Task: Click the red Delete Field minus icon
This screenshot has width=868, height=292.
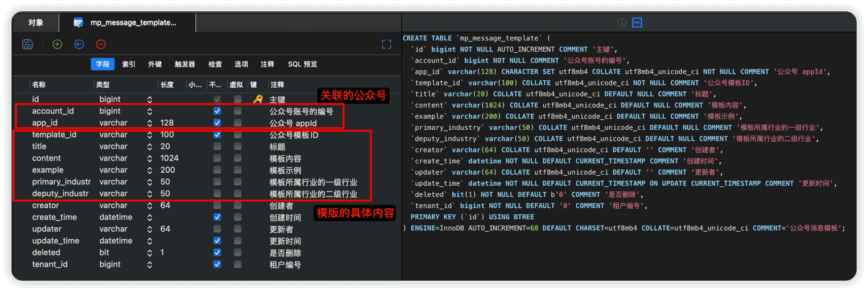Action: [x=101, y=44]
